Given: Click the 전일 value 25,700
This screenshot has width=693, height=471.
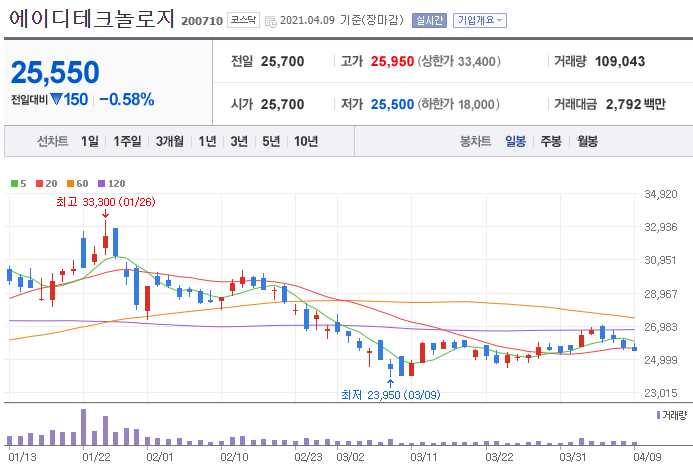Looking at the screenshot, I should [x=282, y=61].
